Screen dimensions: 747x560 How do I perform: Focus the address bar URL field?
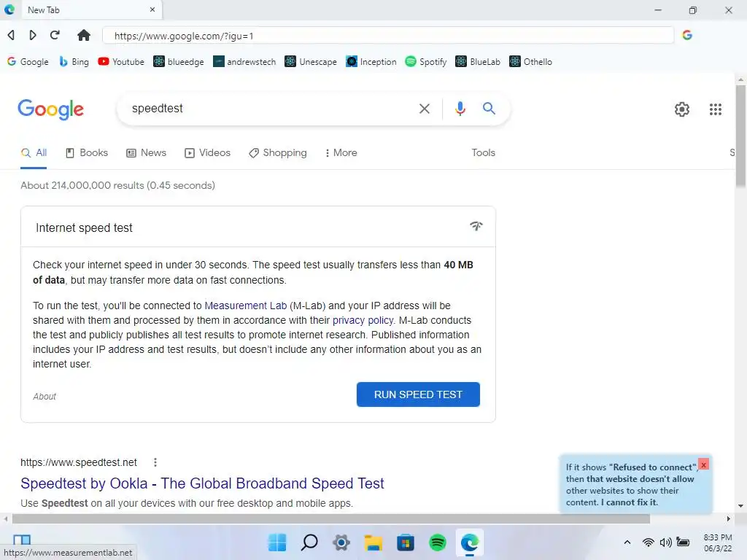point(388,36)
